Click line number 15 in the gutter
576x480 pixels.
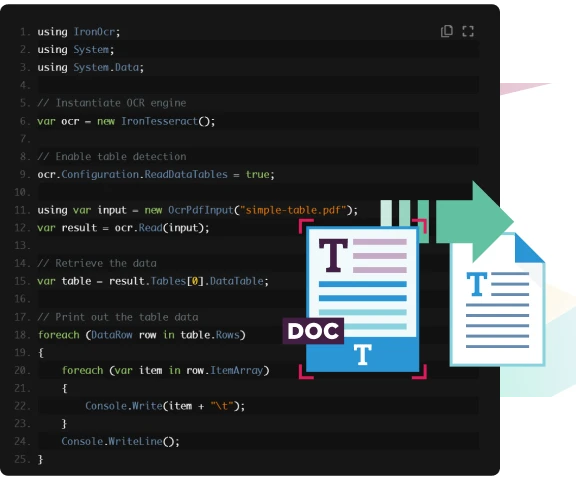[22, 281]
